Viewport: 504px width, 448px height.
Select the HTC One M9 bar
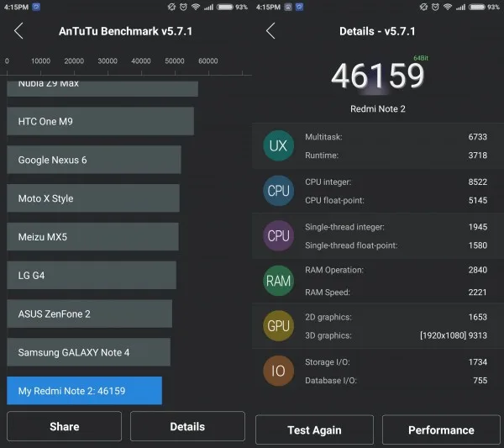point(100,121)
